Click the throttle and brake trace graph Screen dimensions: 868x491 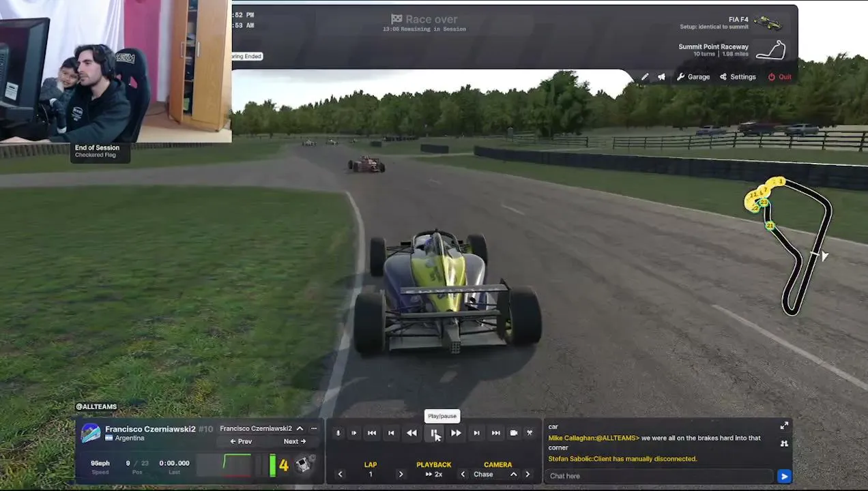tap(224, 465)
